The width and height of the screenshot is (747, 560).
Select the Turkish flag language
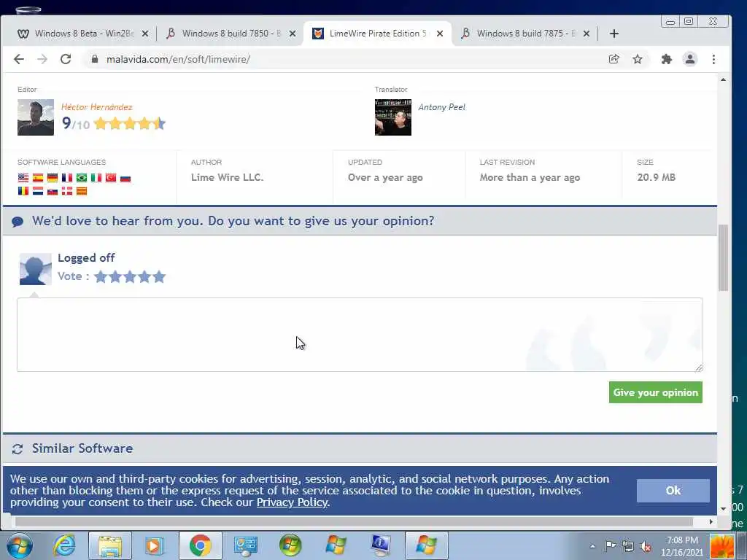coord(111,178)
